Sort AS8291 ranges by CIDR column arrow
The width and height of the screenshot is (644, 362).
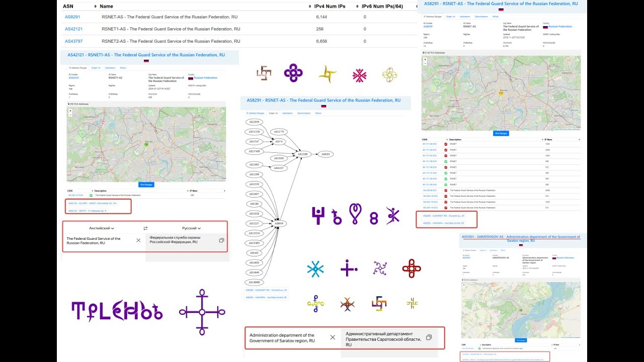[447, 139]
